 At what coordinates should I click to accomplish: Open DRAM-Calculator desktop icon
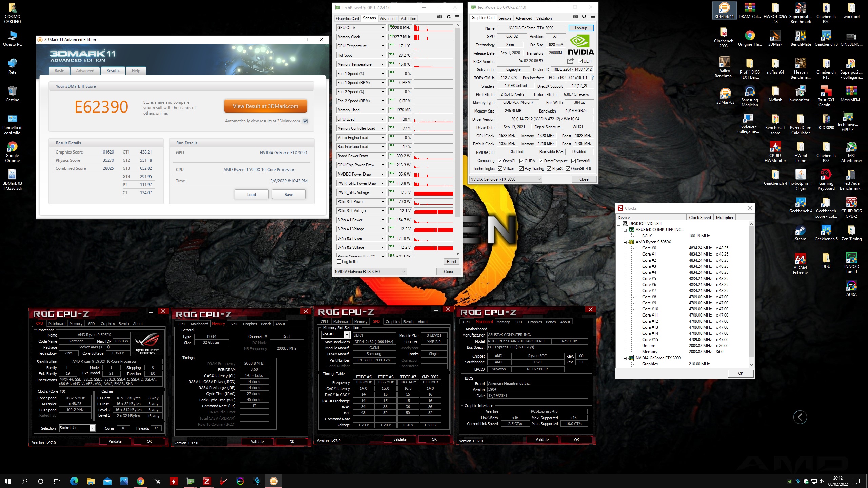(x=750, y=11)
